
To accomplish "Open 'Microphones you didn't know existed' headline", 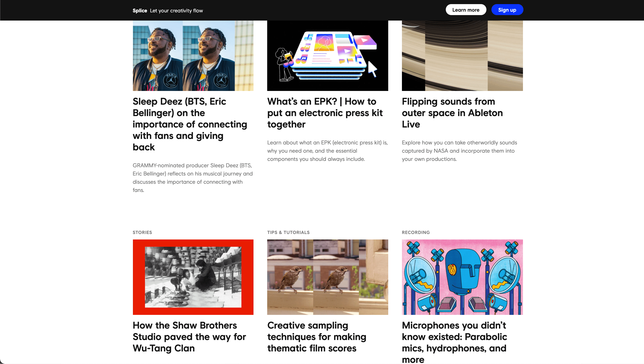I will tap(454, 342).
